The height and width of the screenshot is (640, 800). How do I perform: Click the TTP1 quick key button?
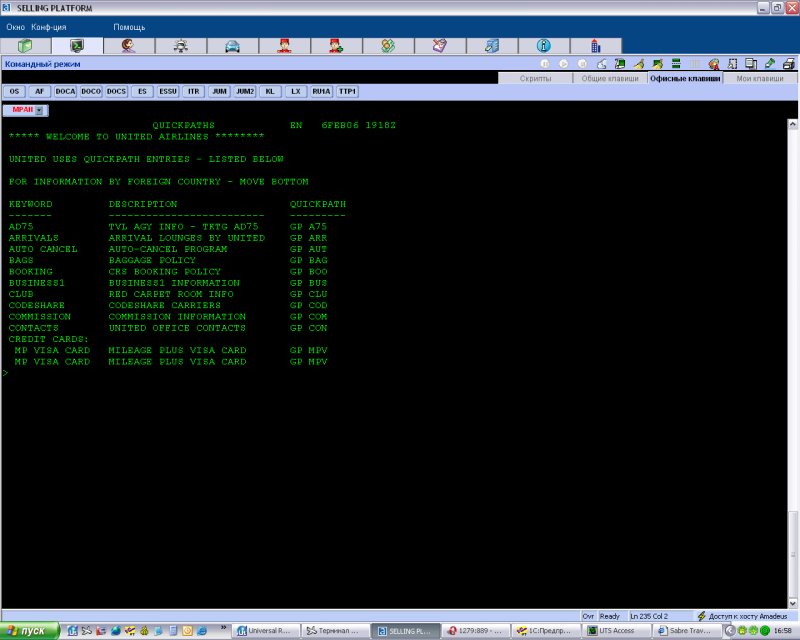(x=347, y=91)
